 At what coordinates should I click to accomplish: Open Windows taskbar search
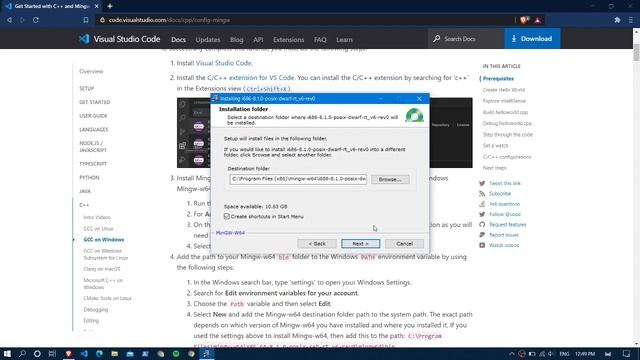click(22, 353)
